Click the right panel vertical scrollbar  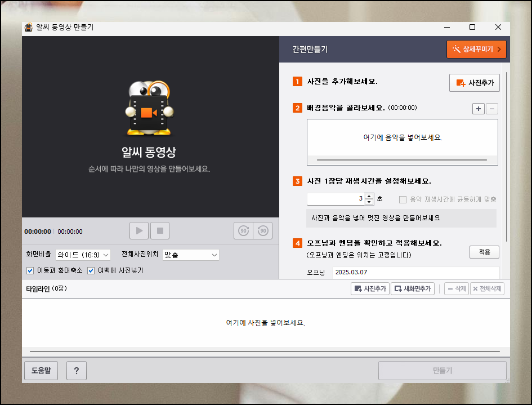coord(507,157)
